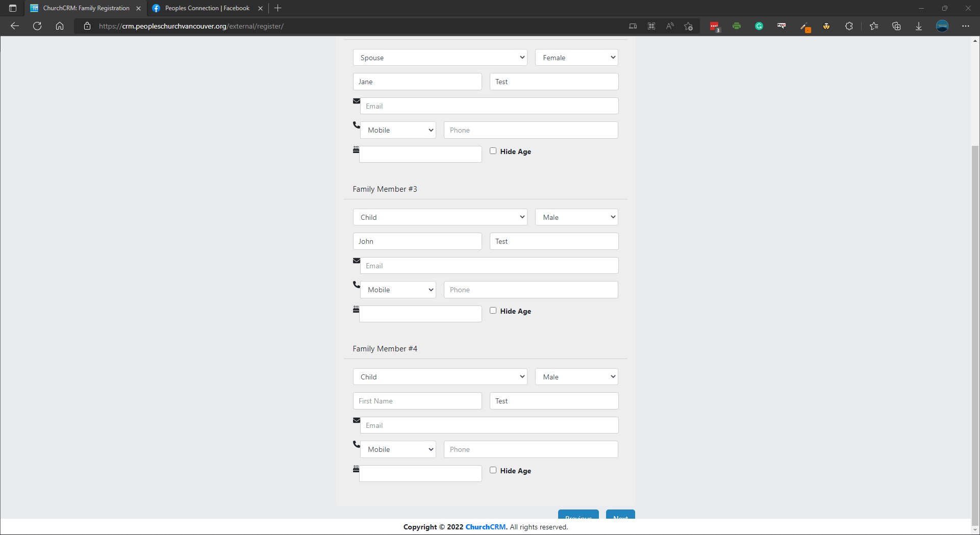Open the ChurchCRM link in the footer

[485, 527]
